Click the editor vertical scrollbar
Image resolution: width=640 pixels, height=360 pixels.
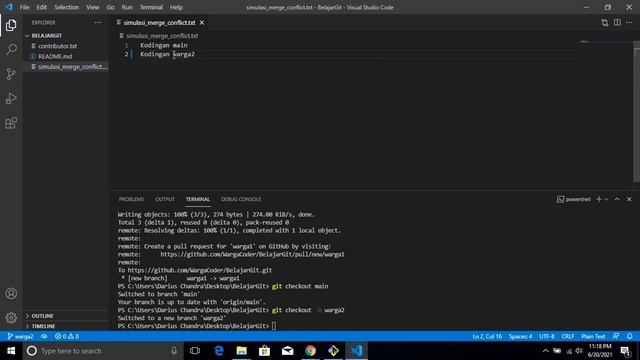point(636,110)
